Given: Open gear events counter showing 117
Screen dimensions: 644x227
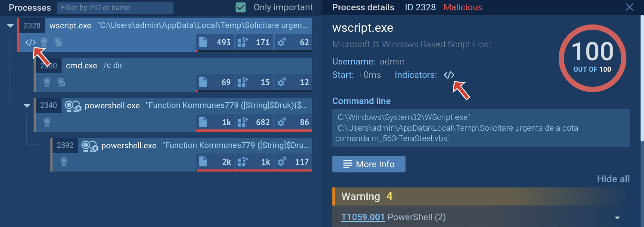Looking at the screenshot, I should 293,162.
